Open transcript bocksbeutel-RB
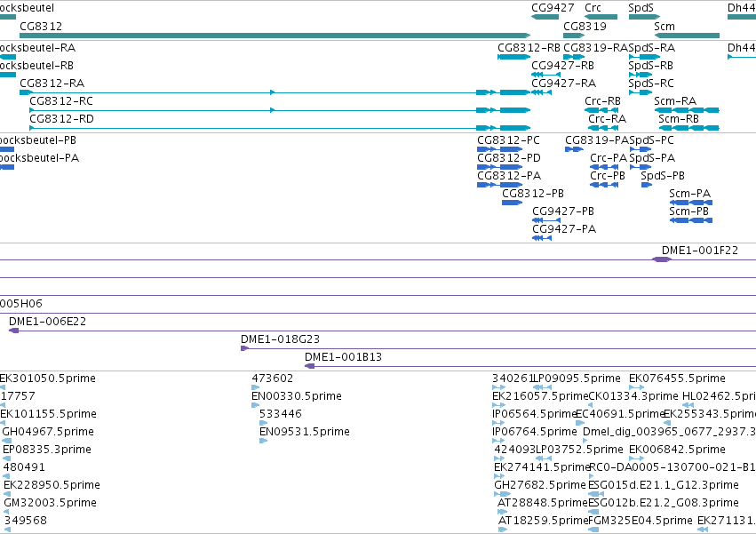Viewport: 756px width, 534px height. tap(36, 66)
